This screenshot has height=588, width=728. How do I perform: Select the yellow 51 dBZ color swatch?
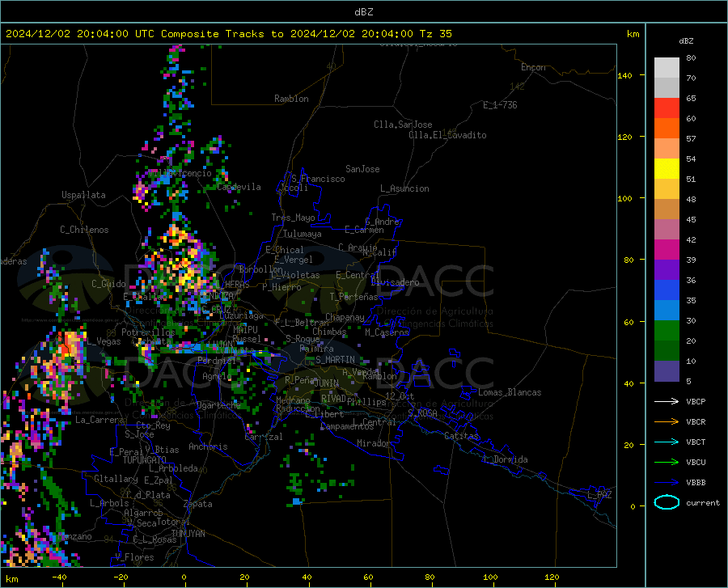[x=667, y=169]
